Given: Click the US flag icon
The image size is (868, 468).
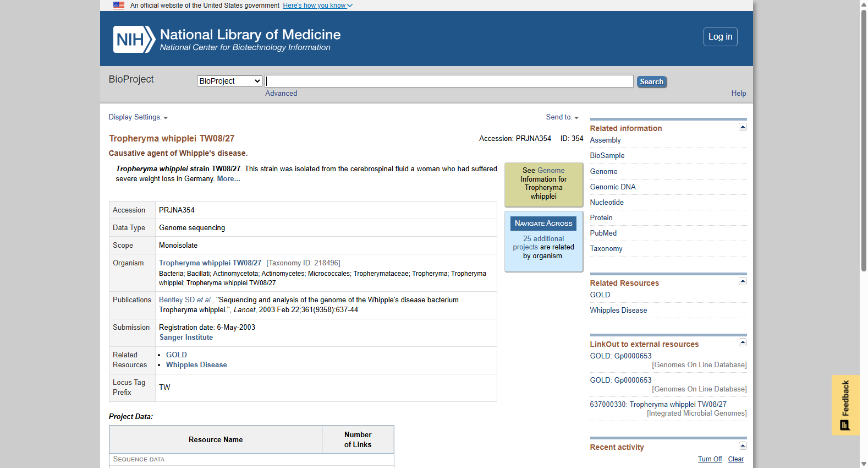Looking at the screenshot, I should click(119, 6).
